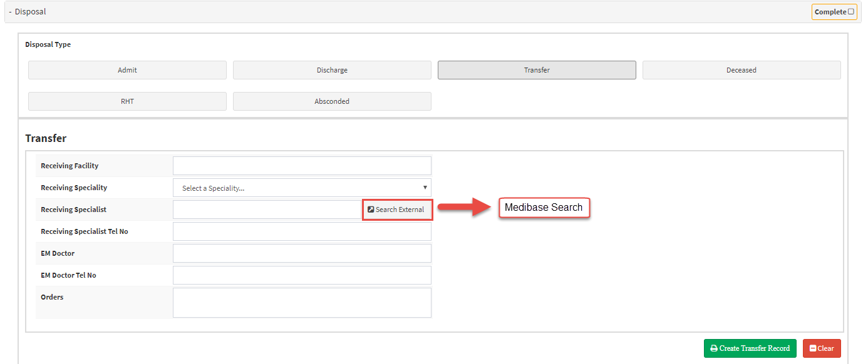
Task: Click the minus icon on Clear button
Action: [813, 348]
